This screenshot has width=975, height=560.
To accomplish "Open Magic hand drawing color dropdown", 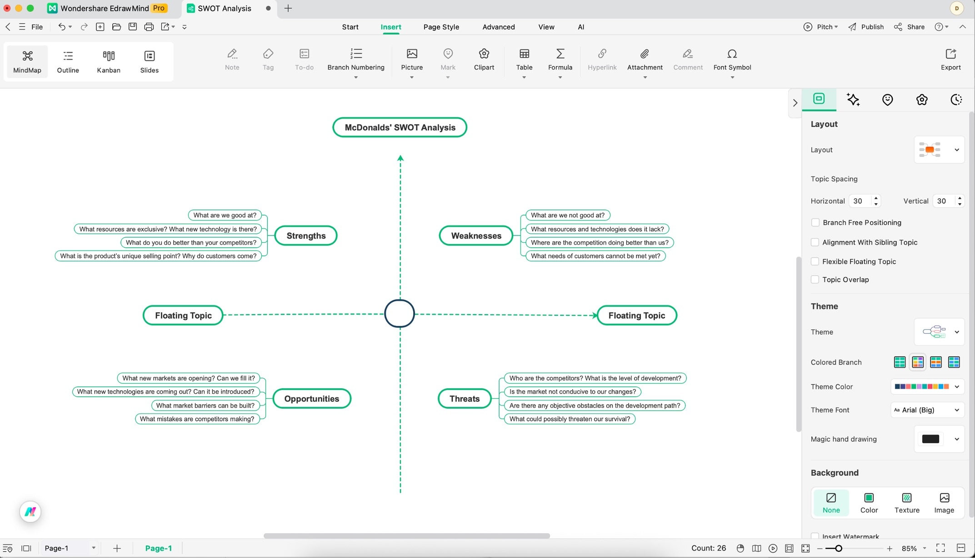I will tap(939, 440).
